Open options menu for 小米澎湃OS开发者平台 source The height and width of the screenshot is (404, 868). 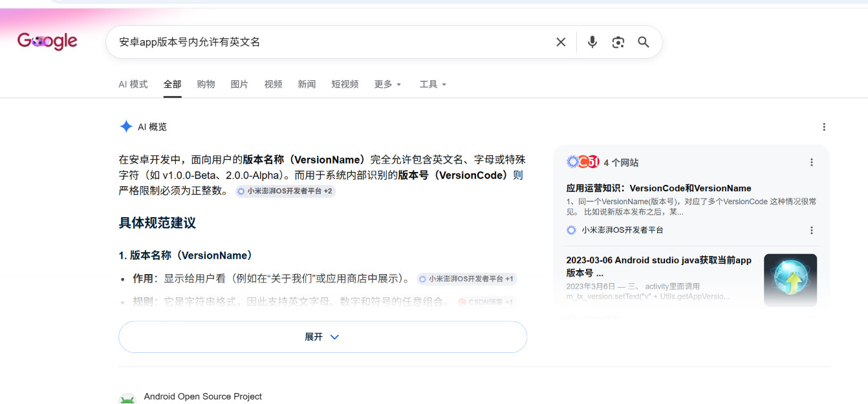[x=812, y=230]
